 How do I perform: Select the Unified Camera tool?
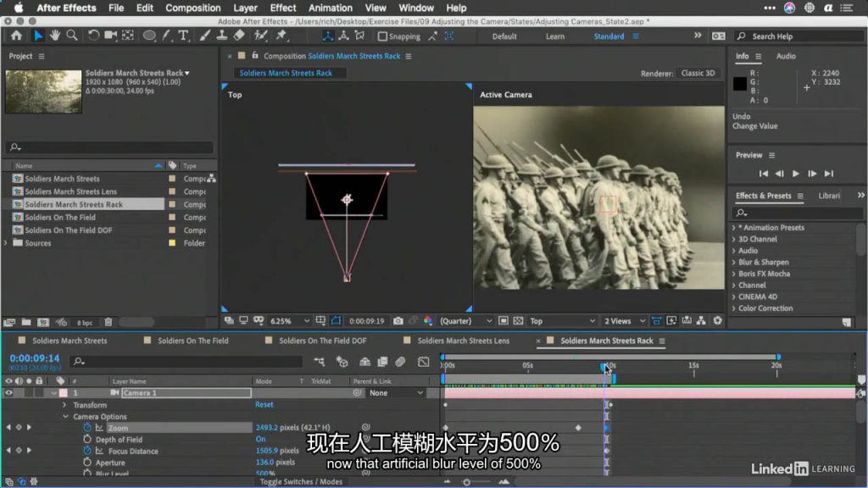coord(111,36)
